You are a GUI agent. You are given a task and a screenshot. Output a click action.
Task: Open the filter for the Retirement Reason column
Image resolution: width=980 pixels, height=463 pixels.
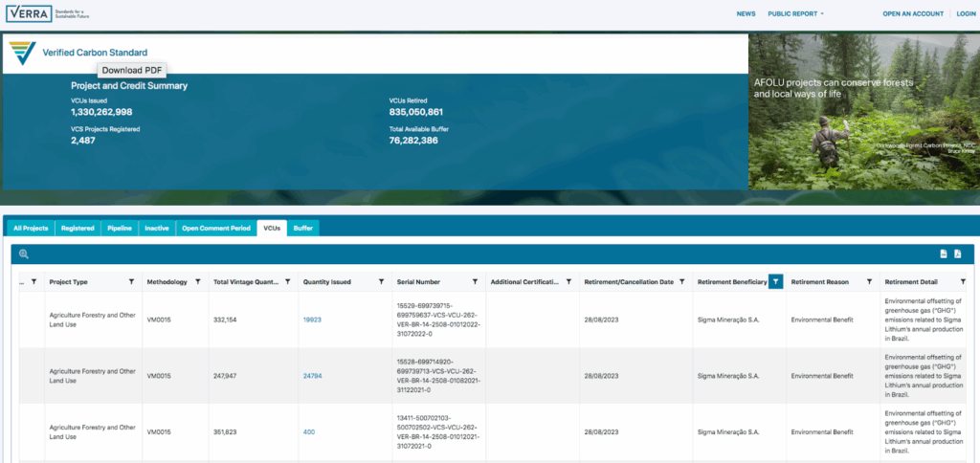[869, 282]
